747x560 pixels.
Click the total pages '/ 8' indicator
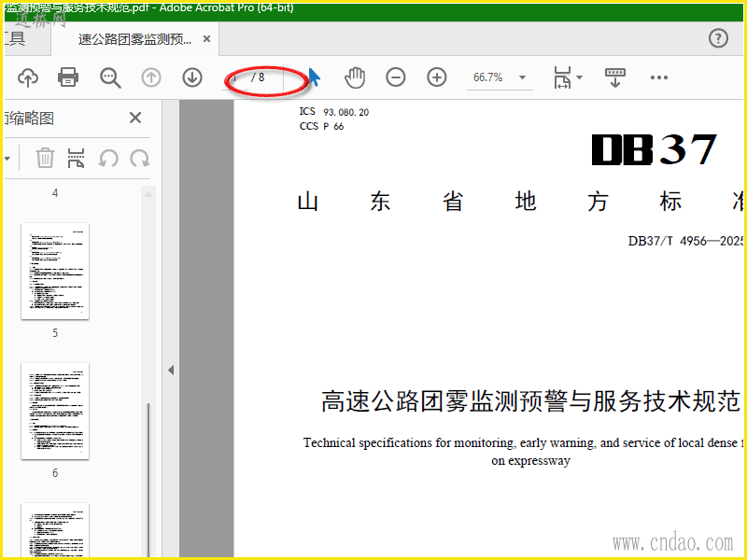(258, 77)
